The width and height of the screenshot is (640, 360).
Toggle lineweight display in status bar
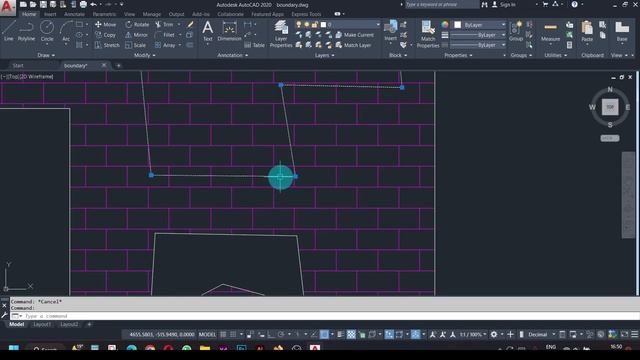click(x=340, y=335)
